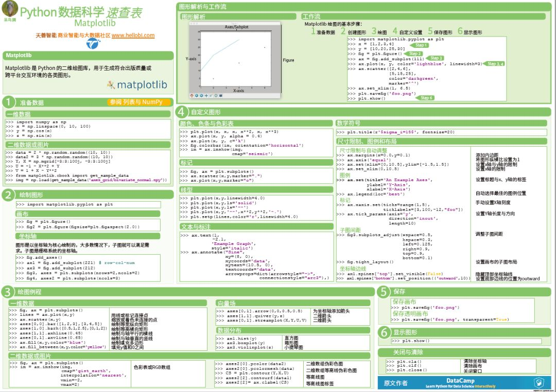The height and width of the screenshot is (392, 556).
Task: Click the circled number 5 beside 保存
Action: (x=384, y=291)
